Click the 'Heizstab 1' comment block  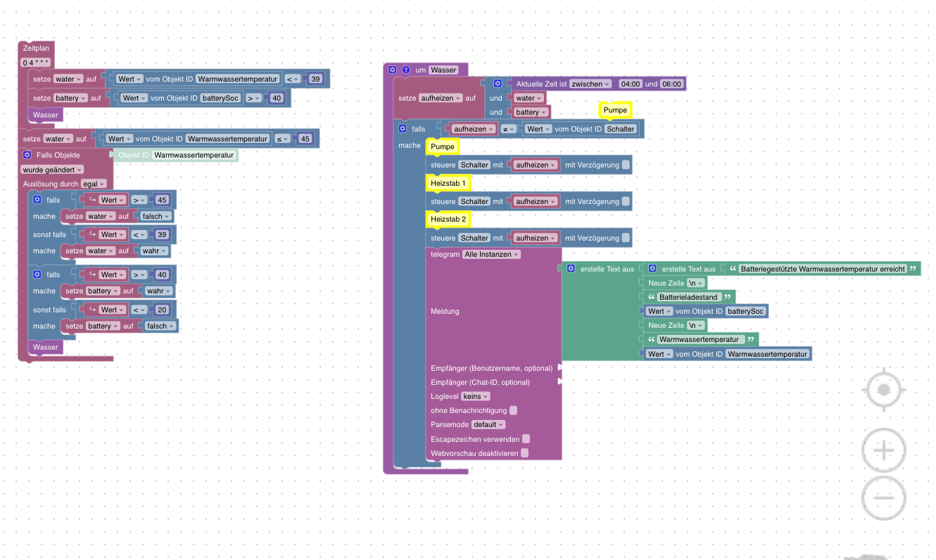click(x=448, y=183)
